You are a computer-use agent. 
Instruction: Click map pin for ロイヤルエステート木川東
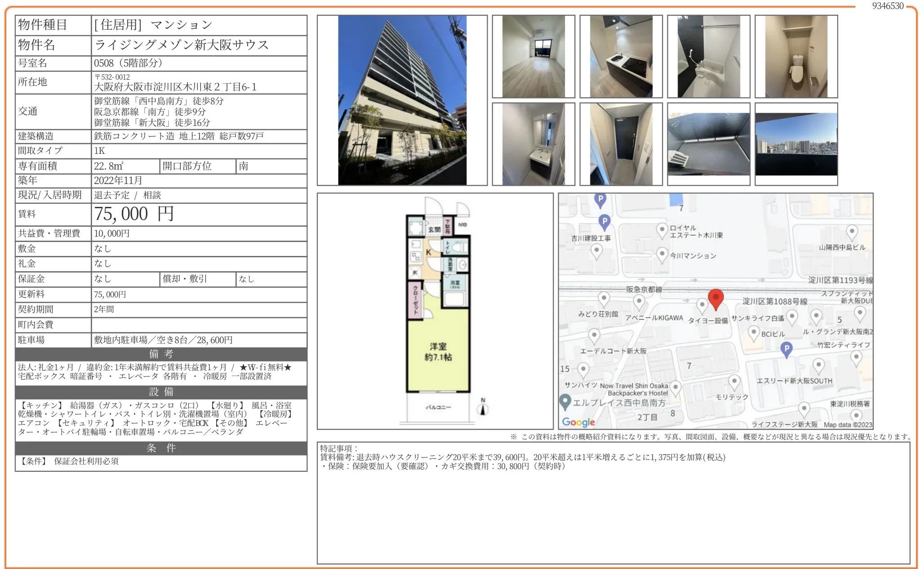pos(662,229)
